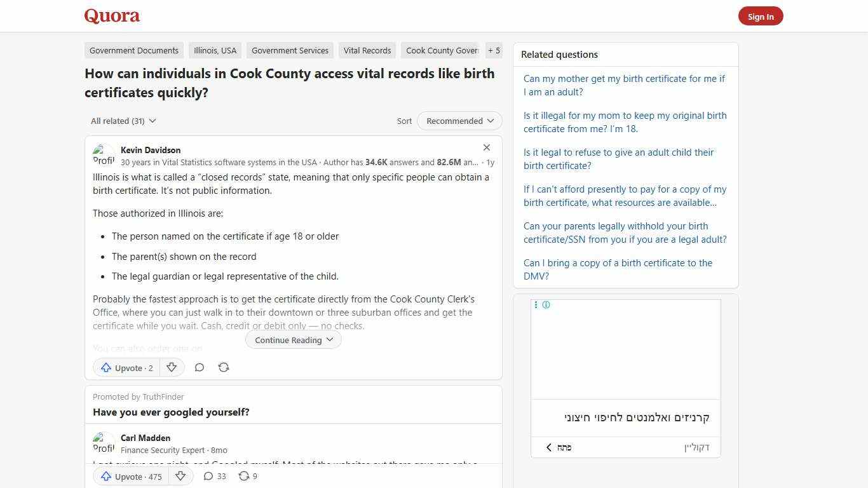Open Kevin Davidson's profile

point(150,150)
